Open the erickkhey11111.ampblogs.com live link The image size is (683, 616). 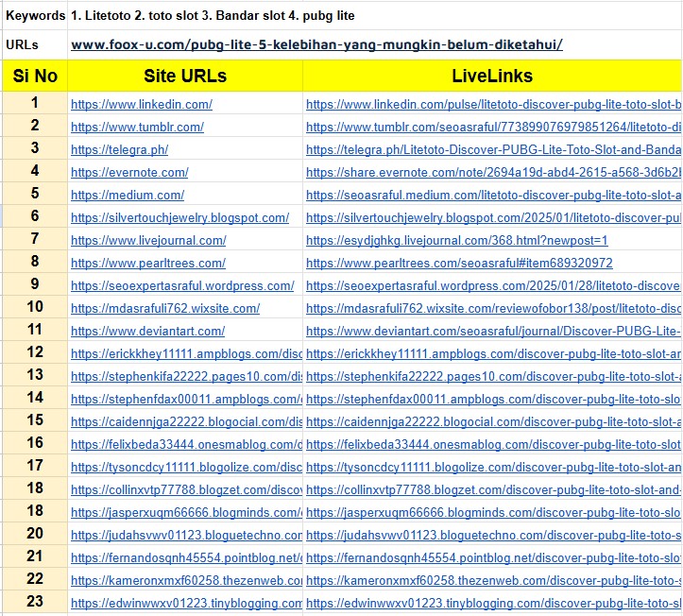tap(493, 353)
